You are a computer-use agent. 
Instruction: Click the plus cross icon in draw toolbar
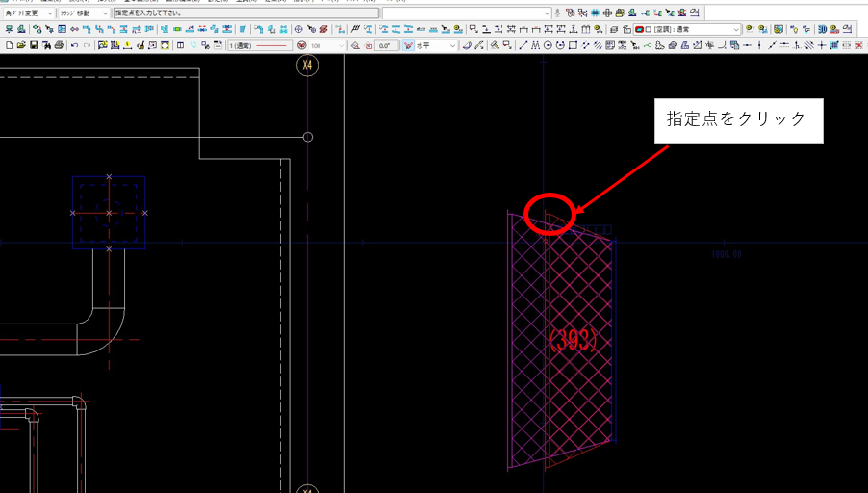(x=822, y=45)
